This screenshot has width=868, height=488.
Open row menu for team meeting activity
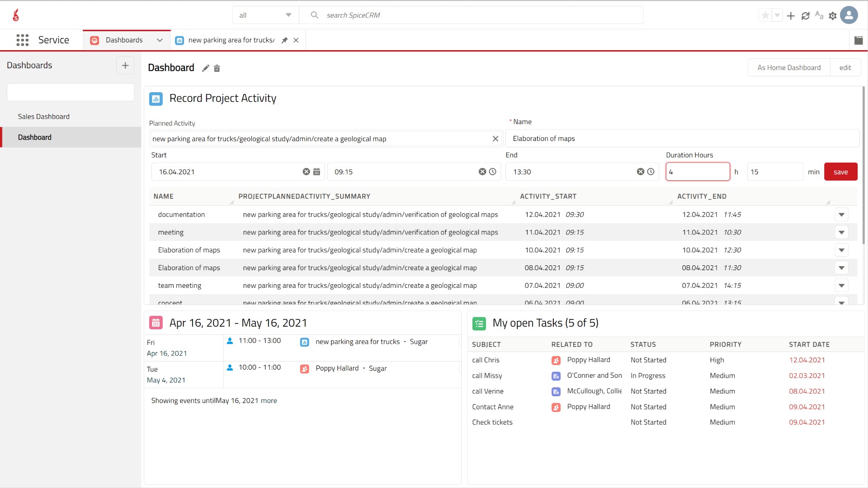[841, 286]
